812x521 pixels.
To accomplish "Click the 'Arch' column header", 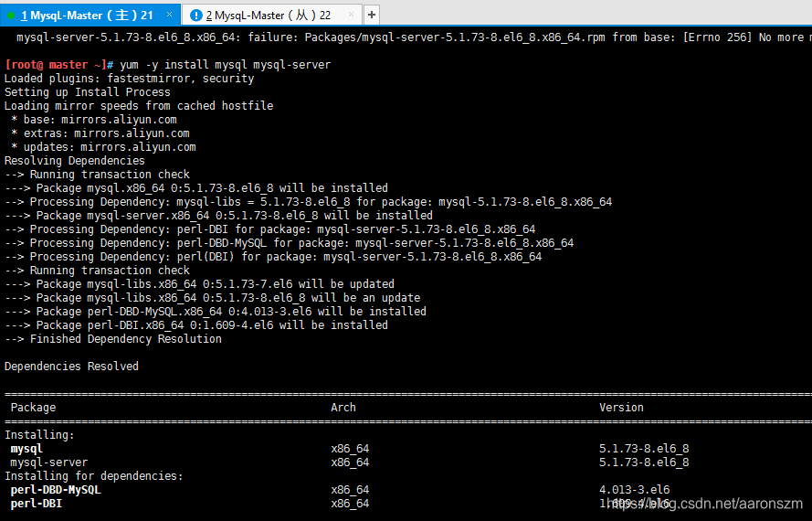I will coord(343,408).
